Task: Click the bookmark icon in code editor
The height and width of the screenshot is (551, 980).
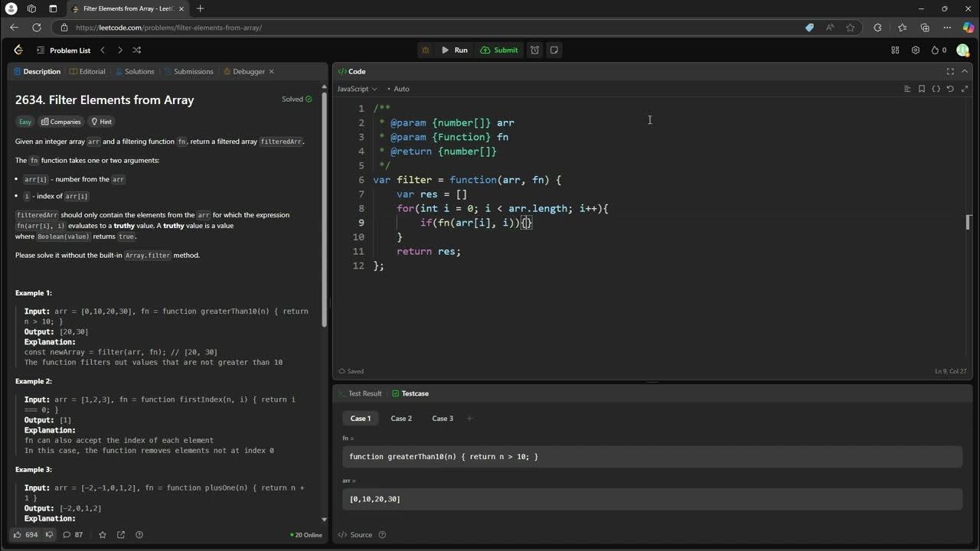Action: tap(922, 89)
